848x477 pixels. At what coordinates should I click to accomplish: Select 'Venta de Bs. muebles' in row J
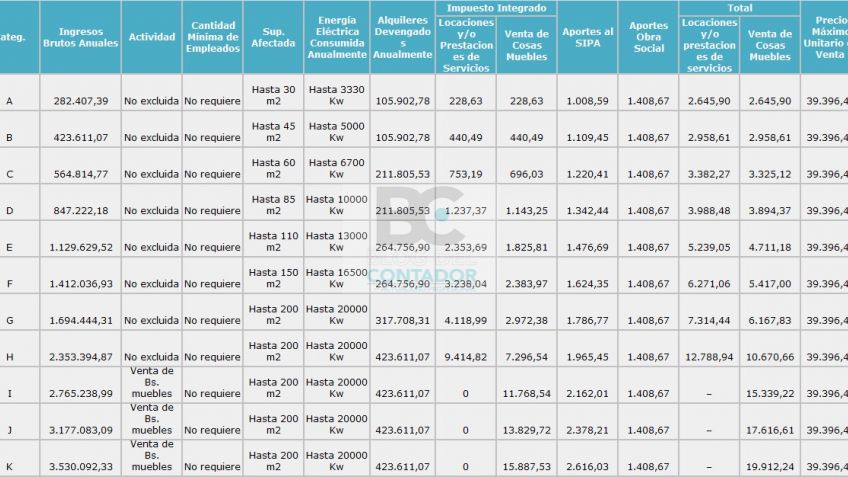[152, 419]
